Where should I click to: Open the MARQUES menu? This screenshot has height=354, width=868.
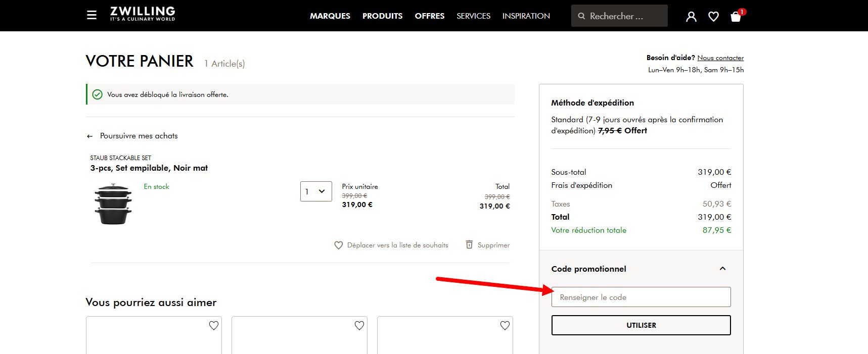point(330,16)
